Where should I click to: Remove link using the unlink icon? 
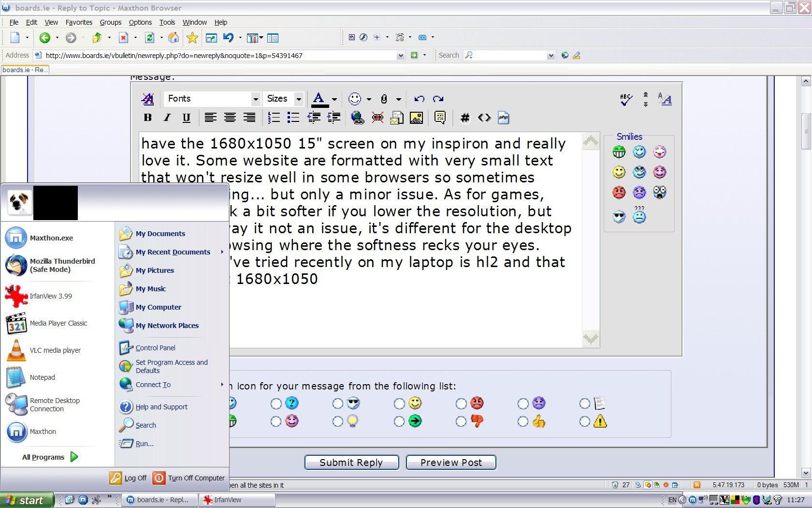point(377,118)
